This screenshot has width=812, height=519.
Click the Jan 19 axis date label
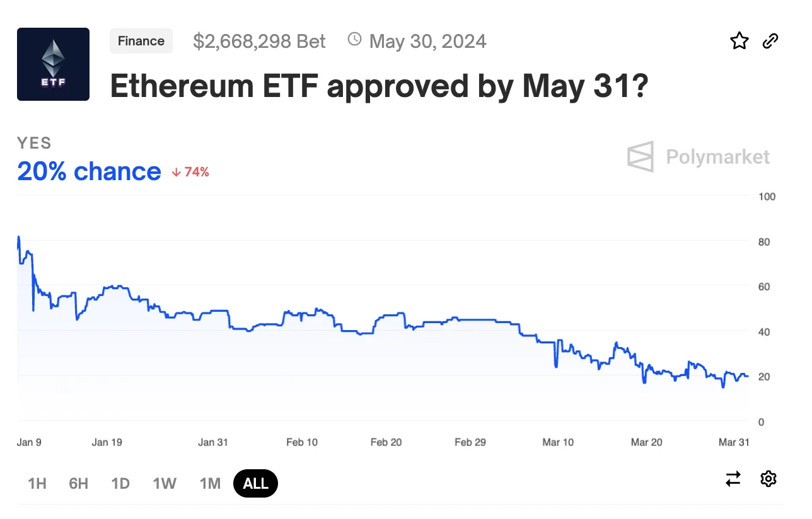[x=107, y=442]
